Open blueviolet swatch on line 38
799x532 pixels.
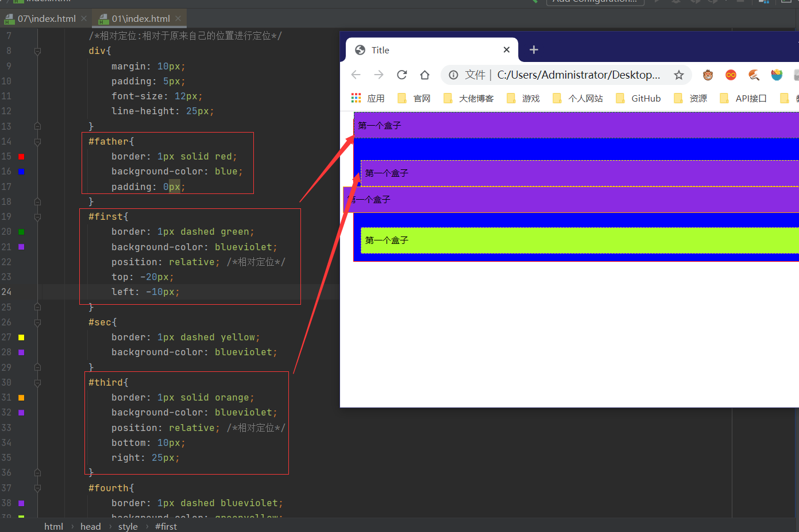pos(21,503)
